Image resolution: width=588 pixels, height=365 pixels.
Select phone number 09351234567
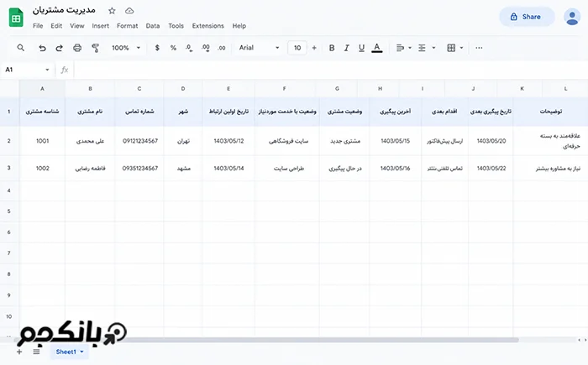pyautogui.click(x=139, y=169)
